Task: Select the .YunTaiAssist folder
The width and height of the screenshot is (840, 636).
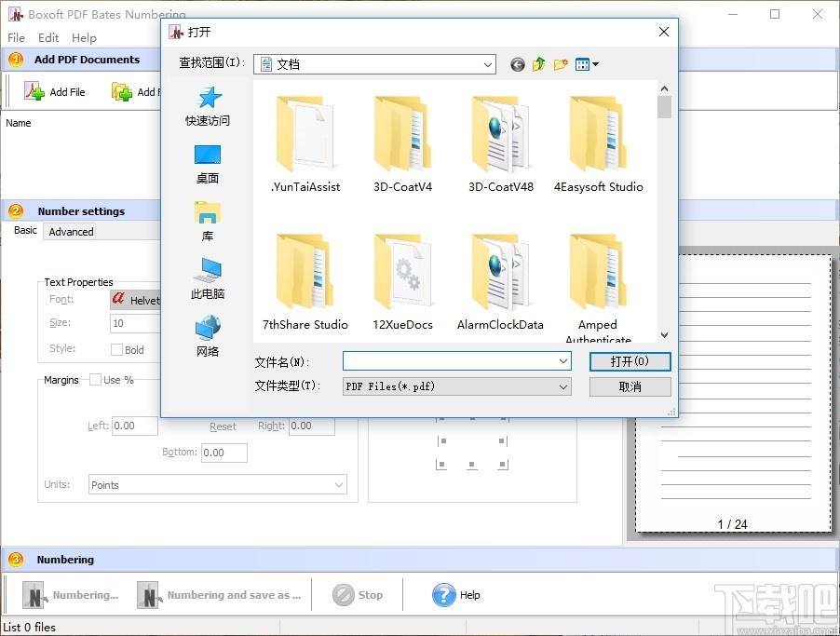Action: [x=305, y=144]
